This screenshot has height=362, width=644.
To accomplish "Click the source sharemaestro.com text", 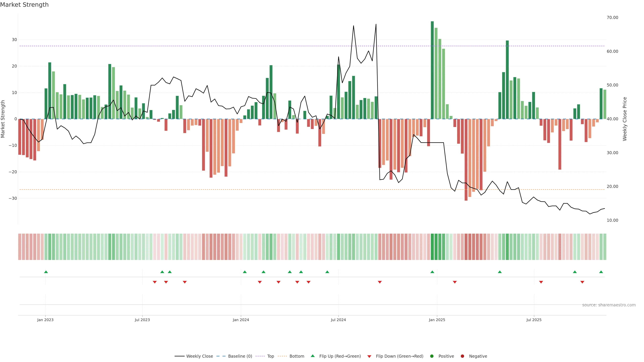I will tap(609, 305).
